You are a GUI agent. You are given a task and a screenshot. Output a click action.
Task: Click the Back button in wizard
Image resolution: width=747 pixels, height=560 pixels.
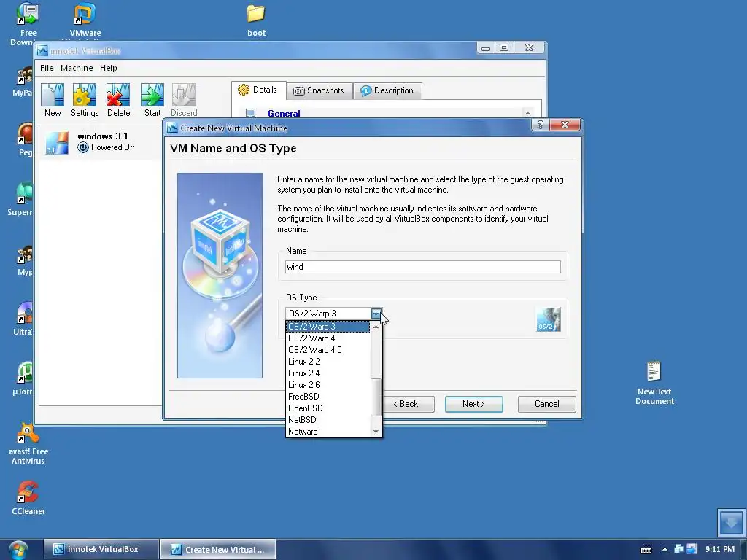[x=409, y=404]
